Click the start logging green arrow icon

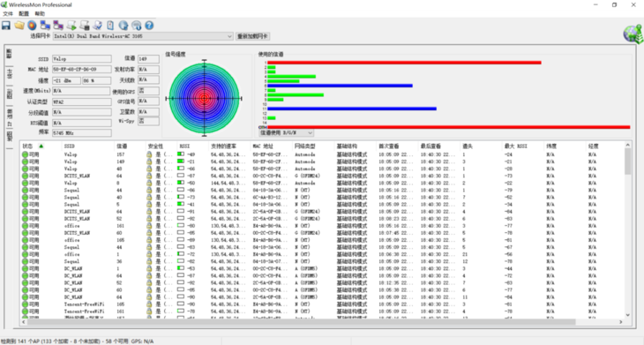pos(71,26)
